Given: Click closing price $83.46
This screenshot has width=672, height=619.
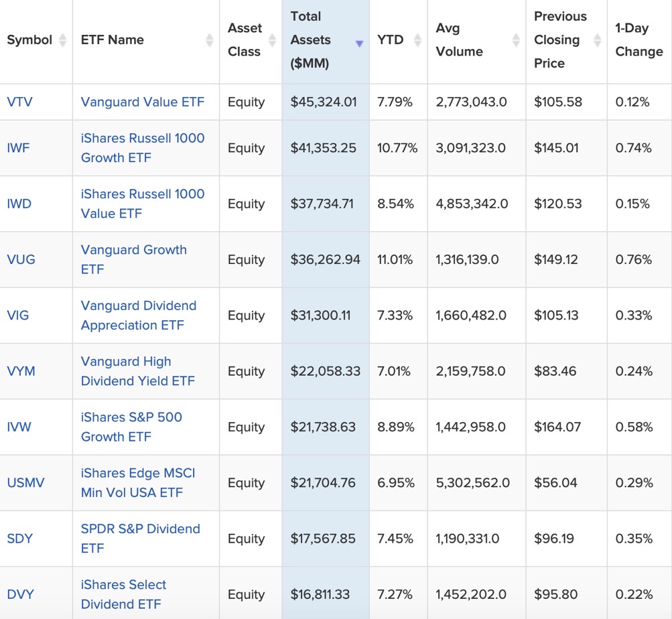Looking at the screenshot, I should (x=555, y=371).
